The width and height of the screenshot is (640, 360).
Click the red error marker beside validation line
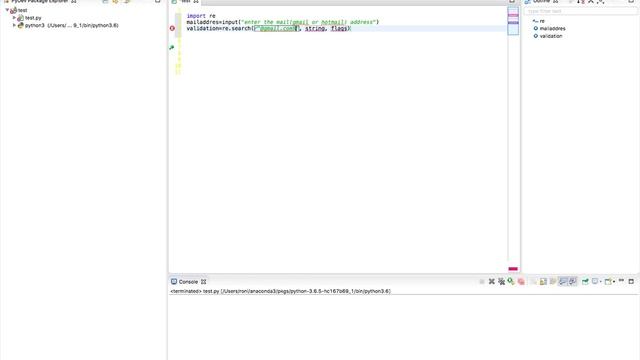[172, 28]
